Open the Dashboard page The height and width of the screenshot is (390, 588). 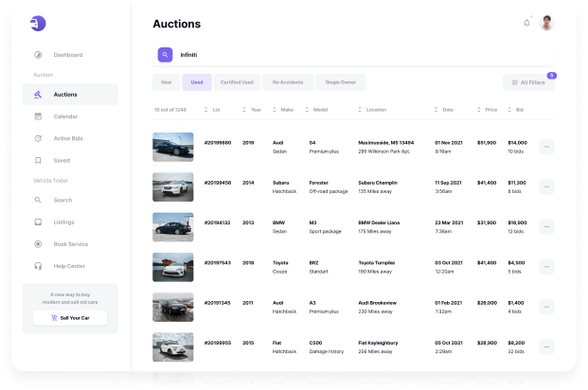click(70, 55)
